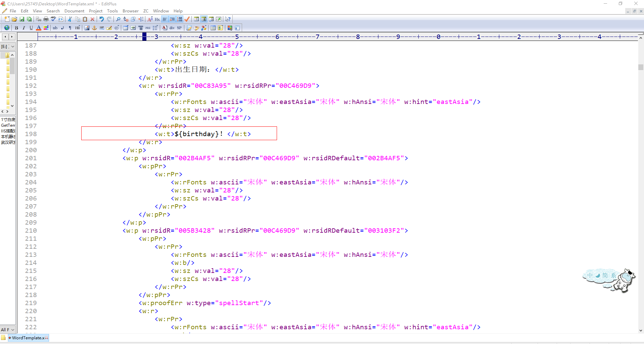The width and height of the screenshot is (644, 344).
Task: Select the GetTem entry in directory panel
Action: (7, 125)
